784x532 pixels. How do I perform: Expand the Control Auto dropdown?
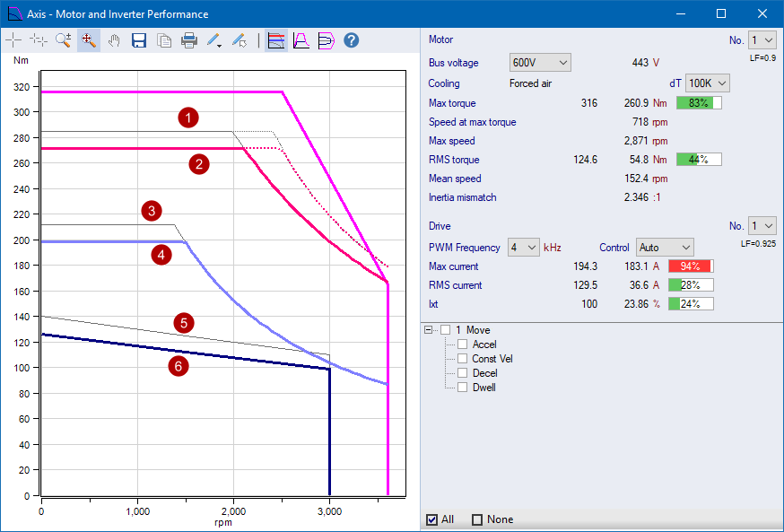tap(665, 247)
